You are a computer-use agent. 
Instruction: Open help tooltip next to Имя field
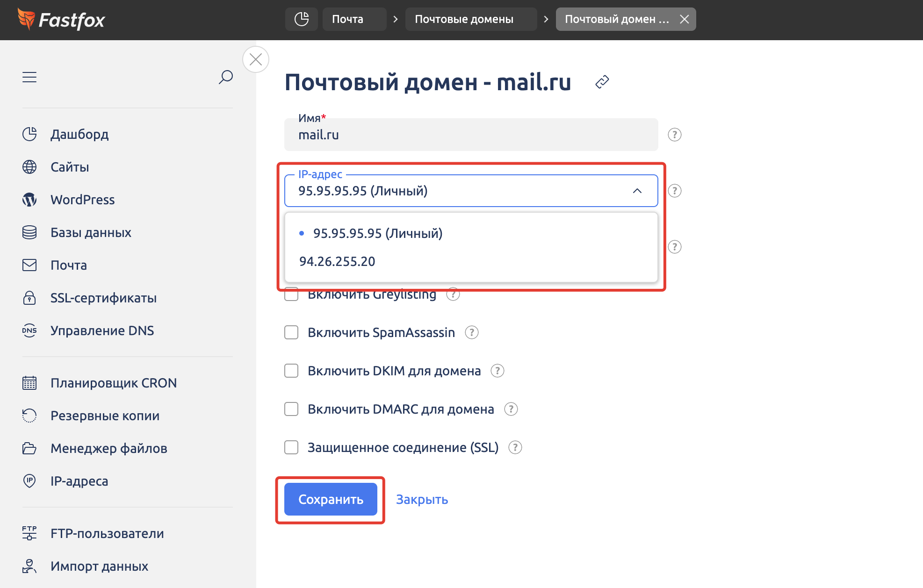click(674, 135)
